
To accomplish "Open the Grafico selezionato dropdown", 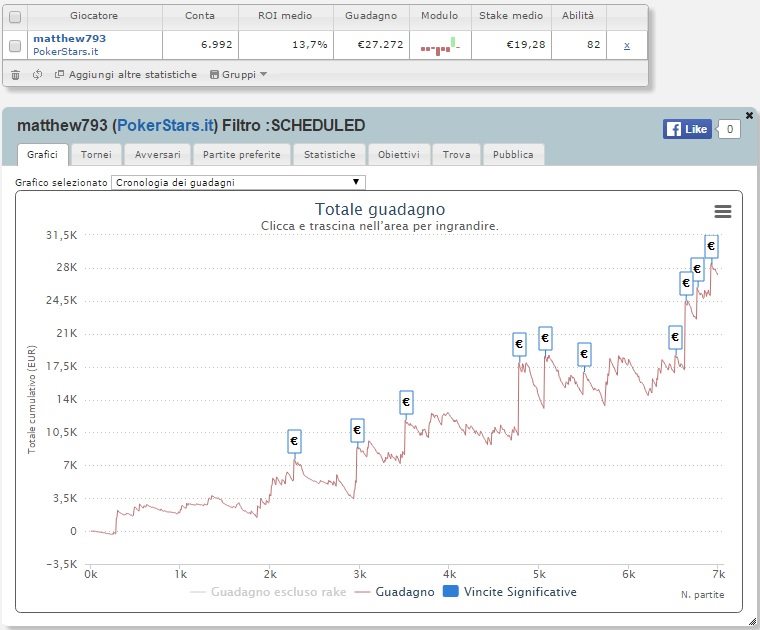I will coord(238,182).
